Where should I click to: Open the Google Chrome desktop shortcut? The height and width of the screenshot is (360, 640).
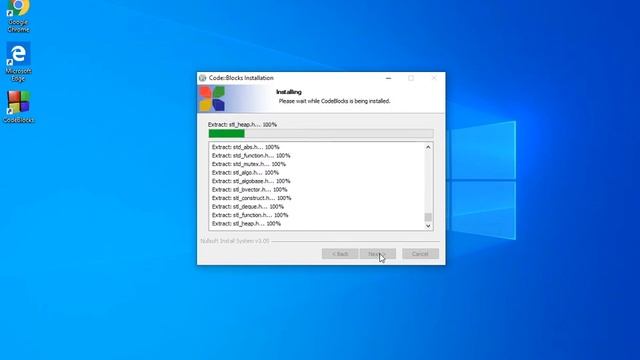pyautogui.click(x=18, y=16)
